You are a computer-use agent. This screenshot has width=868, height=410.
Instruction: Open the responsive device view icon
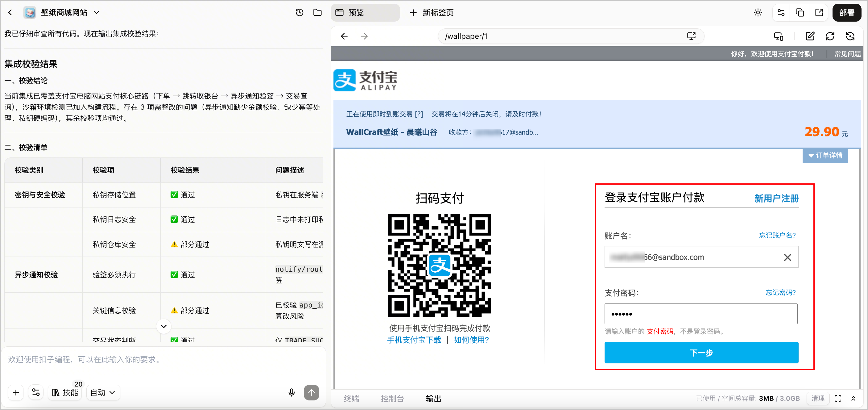778,36
